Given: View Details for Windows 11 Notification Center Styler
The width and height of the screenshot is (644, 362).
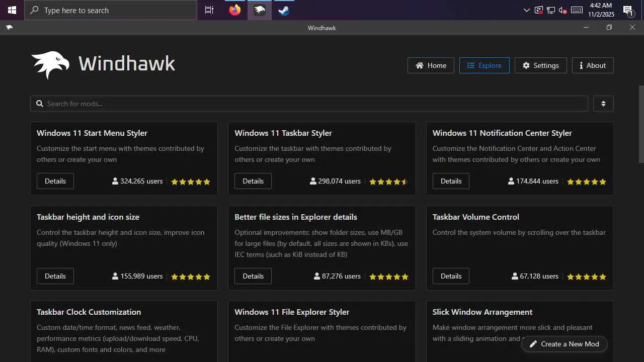Looking at the screenshot, I should point(451,181).
